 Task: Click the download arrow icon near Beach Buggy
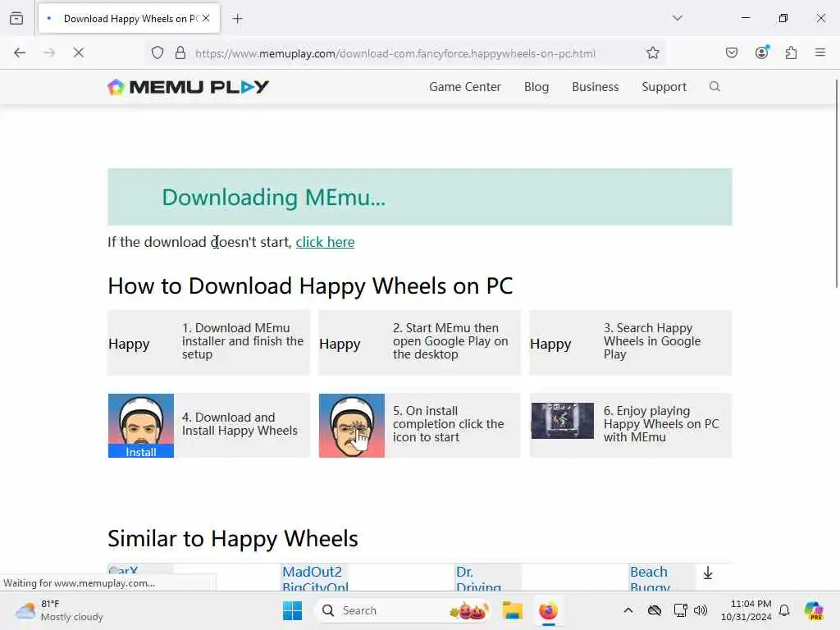pos(708,573)
